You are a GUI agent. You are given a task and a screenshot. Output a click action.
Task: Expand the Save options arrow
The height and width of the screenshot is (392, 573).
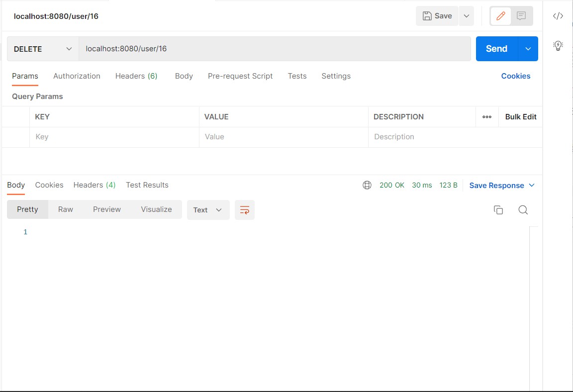point(466,16)
